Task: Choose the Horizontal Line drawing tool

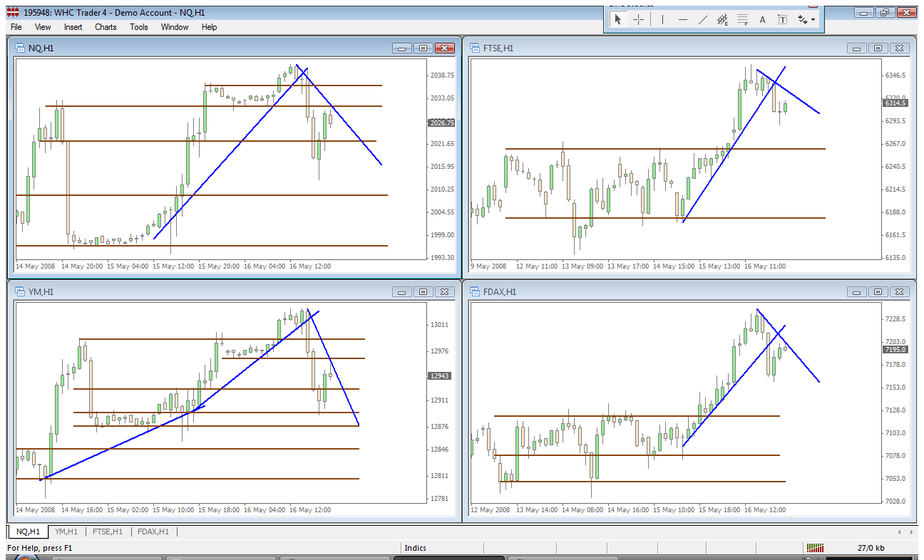Action: 683,20
